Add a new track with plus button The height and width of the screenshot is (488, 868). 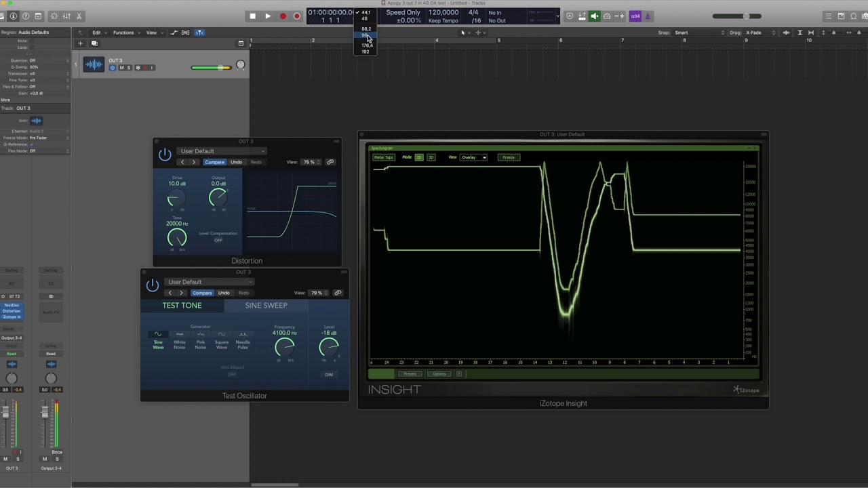click(80, 43)
